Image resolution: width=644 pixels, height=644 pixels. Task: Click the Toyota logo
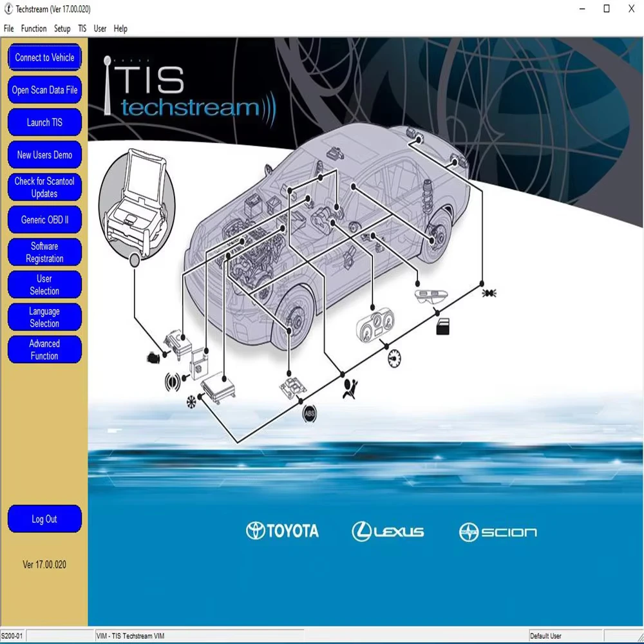[x=282, y=531]
